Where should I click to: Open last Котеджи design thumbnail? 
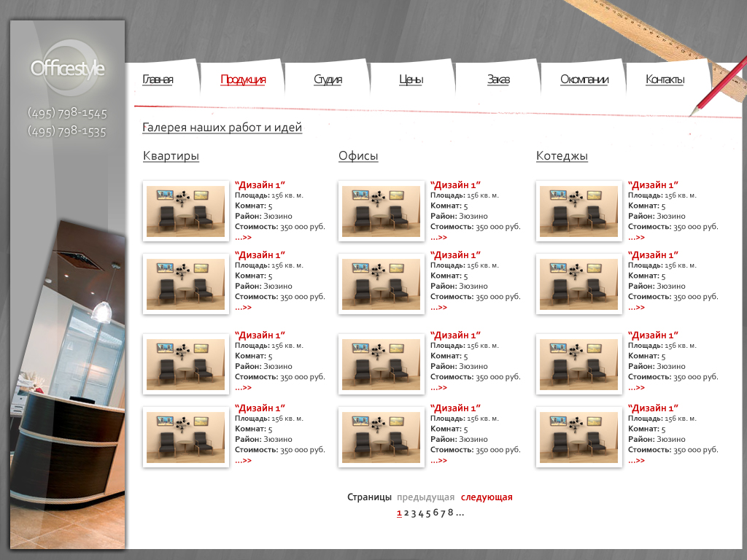[x=578, y=437]
